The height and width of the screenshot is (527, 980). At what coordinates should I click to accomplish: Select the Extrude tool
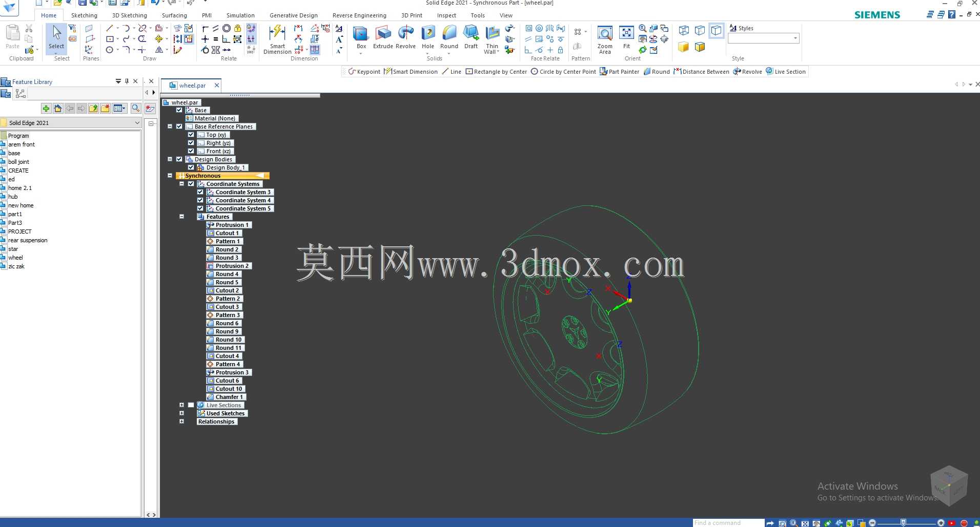383,38
